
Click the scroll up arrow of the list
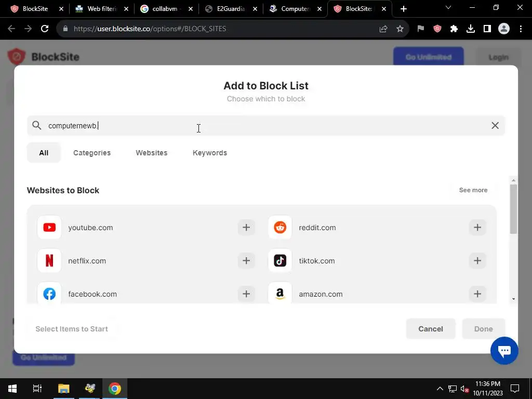tap(513, 180)
